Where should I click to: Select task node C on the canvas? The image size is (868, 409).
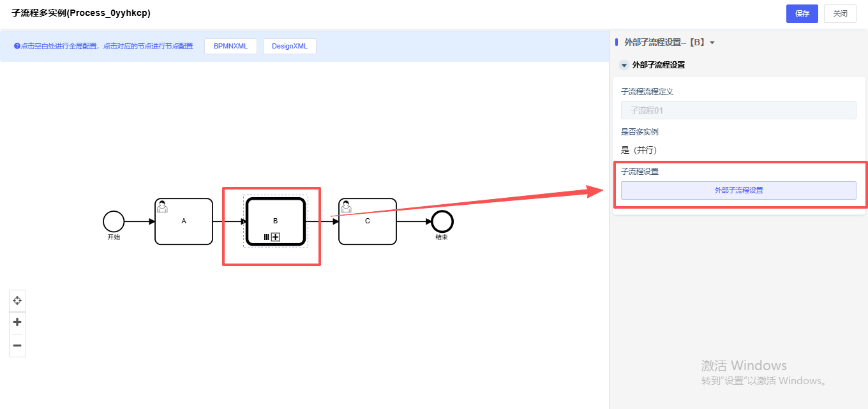(368, 221)
